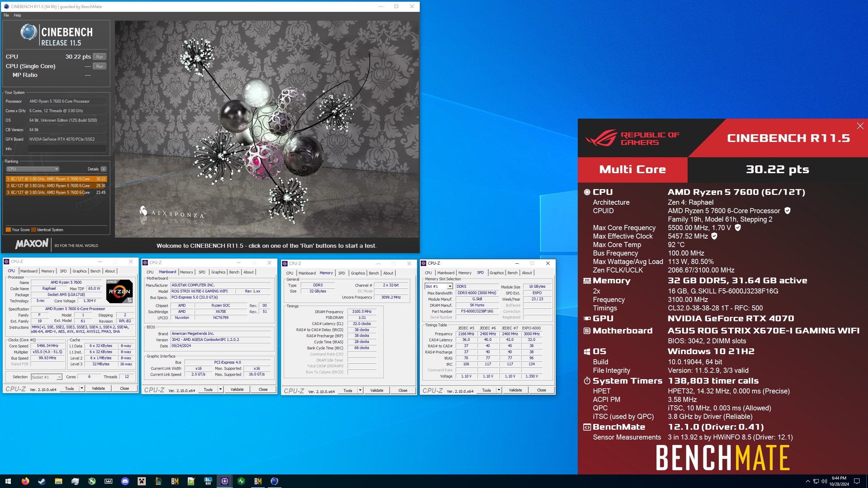Open the keyboard-style white rectangle taskbar icon

(108, 481)
